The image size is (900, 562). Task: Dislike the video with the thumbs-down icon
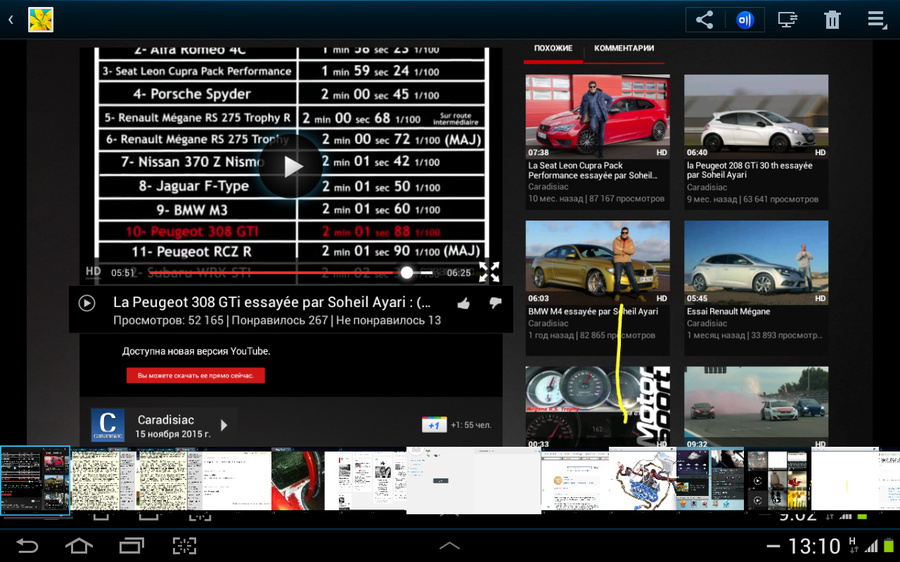click(495, 303)
